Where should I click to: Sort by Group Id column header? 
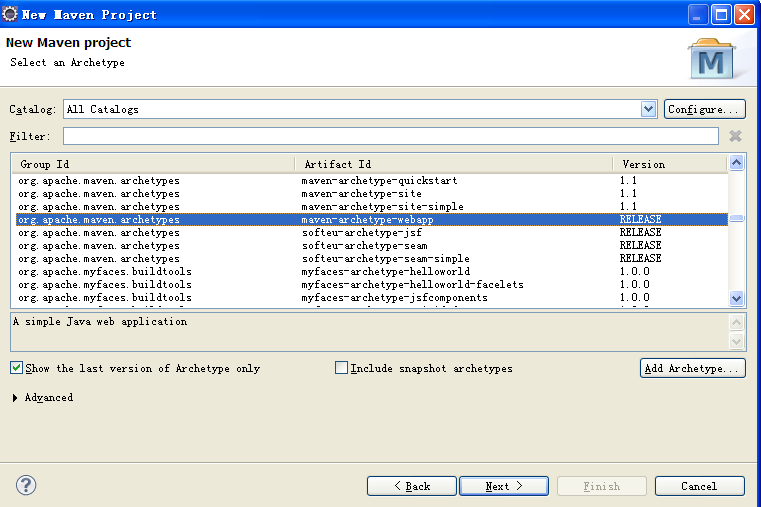point(153,164)
